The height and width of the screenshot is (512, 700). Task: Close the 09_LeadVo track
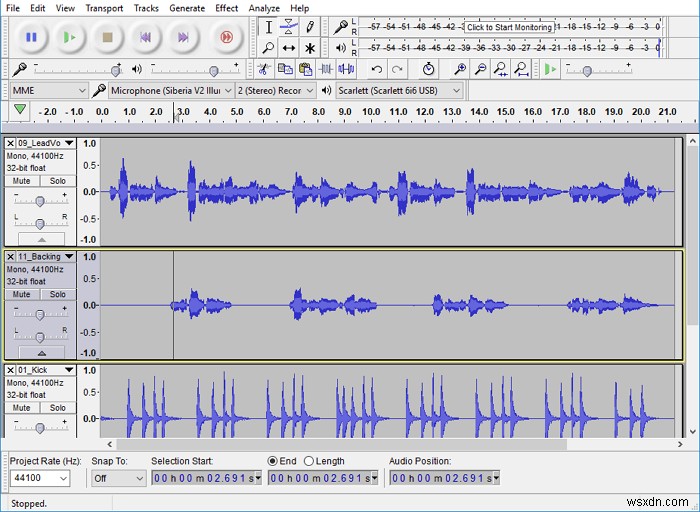click(10, 143)
